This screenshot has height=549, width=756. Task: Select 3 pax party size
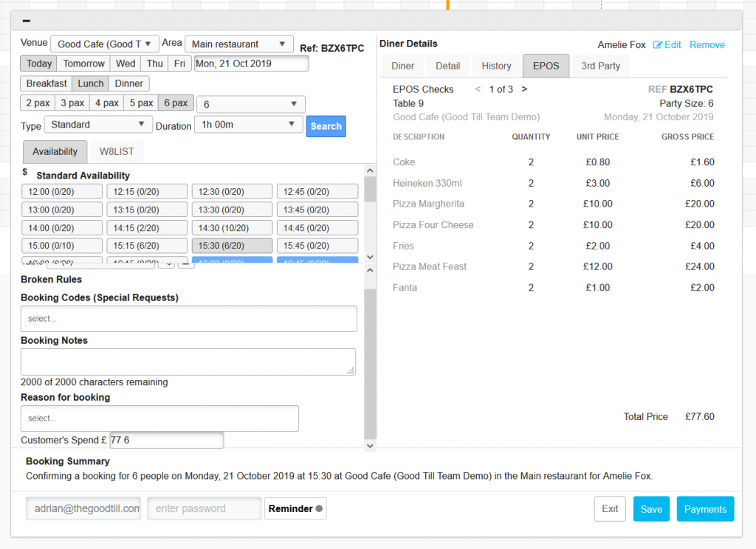[x=72, y=103]
